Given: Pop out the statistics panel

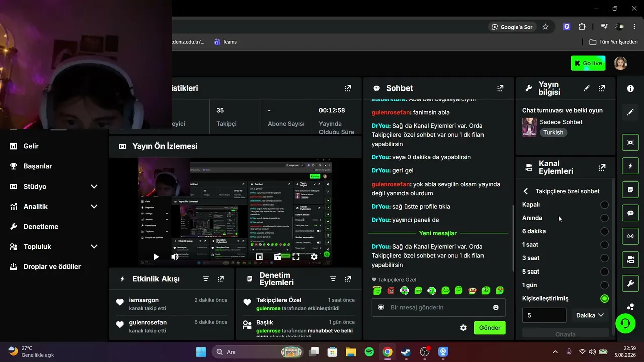Looking at the screenshot, I should [x=348, y=88].
